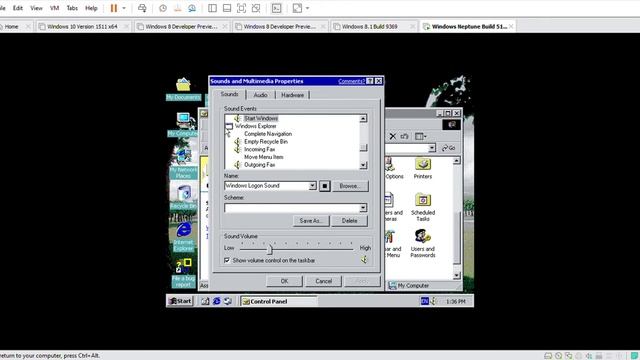The width and height of the screenshot is (640, 360).
Task: Click the Save As button
Action: pyautogui.click(x=311, y=221)
